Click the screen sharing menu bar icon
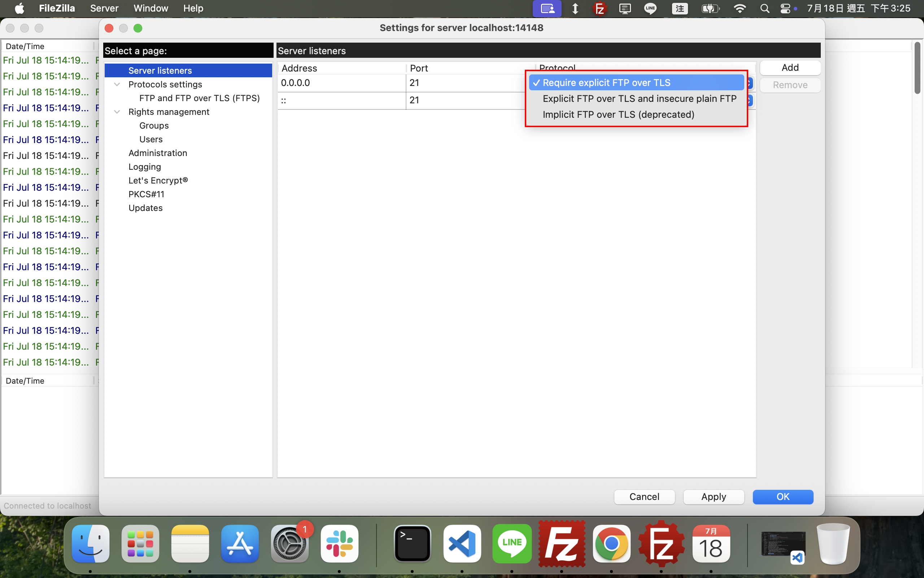 [547, 8]
